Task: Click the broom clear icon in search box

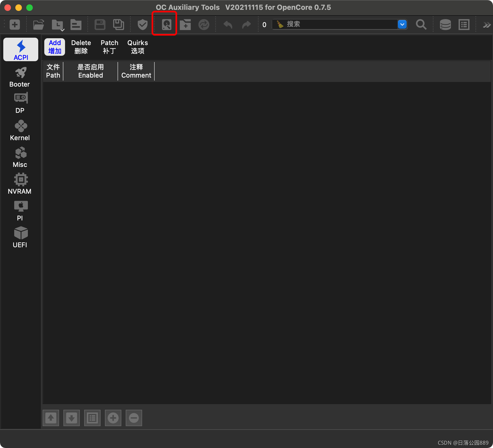Action: tap(280, 24)
